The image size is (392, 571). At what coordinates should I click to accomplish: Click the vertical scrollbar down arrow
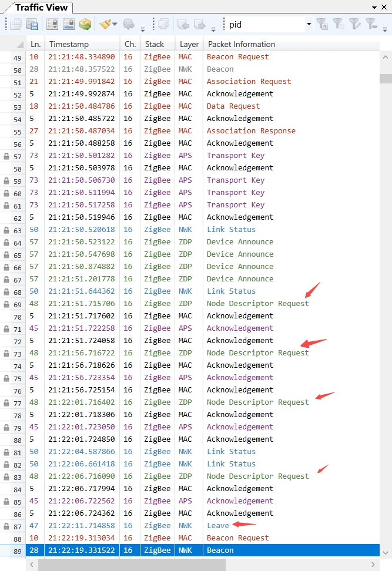(x=386, y=553)
